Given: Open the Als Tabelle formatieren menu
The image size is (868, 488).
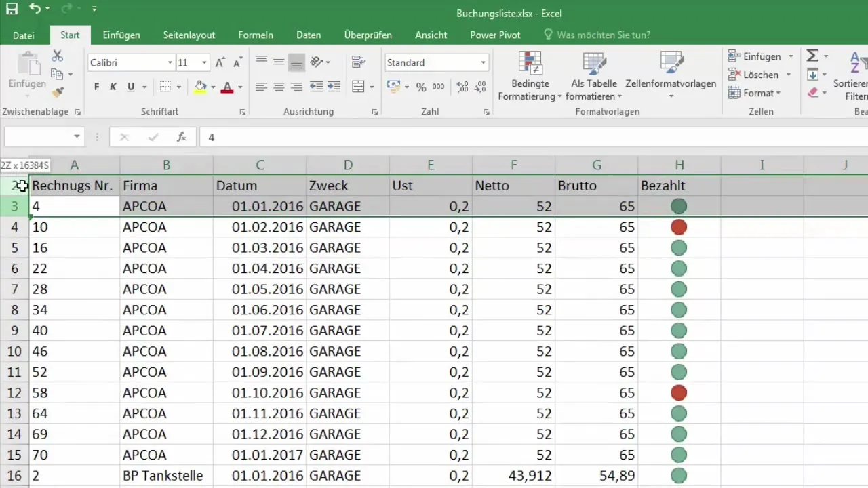Looking at the screenshot, I should (x=594, y=76).
